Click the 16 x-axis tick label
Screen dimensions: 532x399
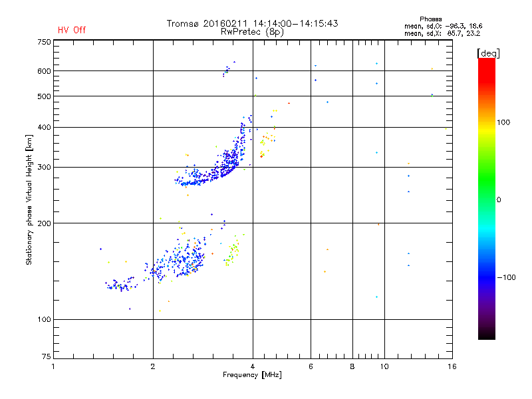[x=452, y=366]
